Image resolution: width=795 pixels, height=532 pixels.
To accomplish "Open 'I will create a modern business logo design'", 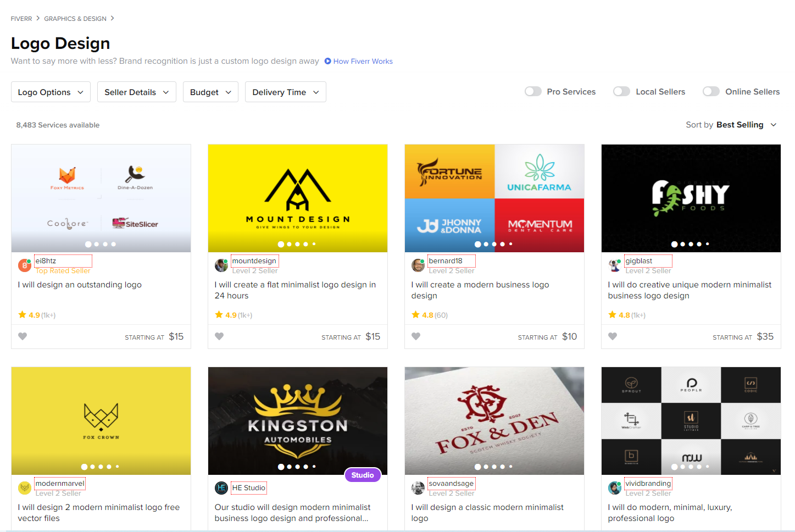I will [x=480, y=290].
